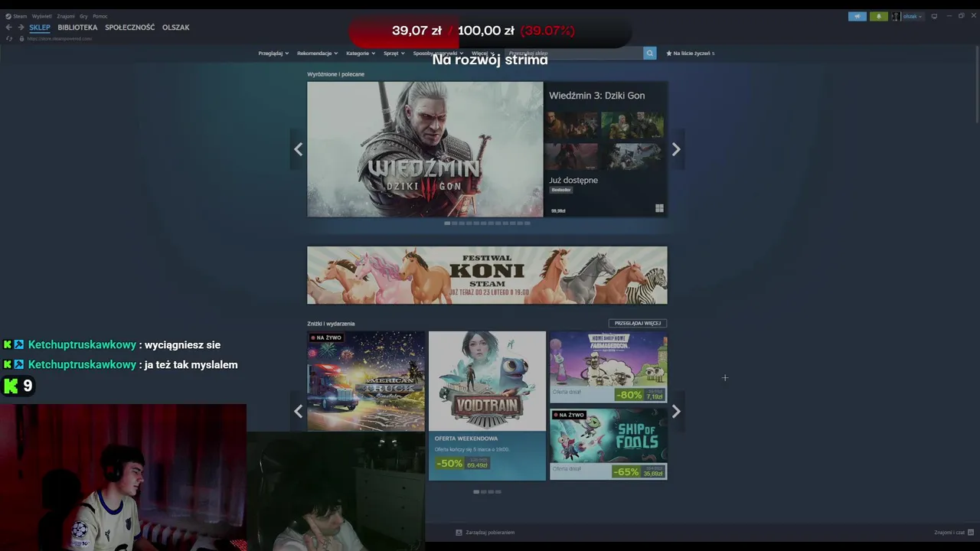Open the Steam menu
Screen dimensions: 980x551
[16, 16]
